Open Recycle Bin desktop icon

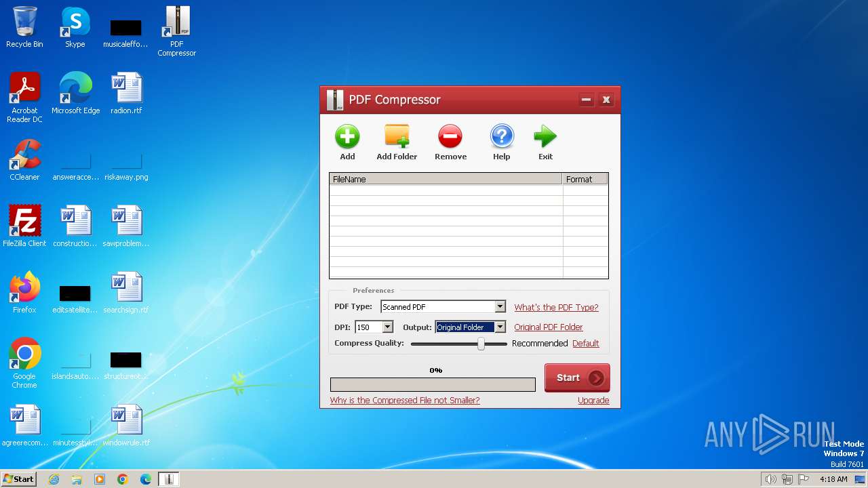click(x=24, y=27)
